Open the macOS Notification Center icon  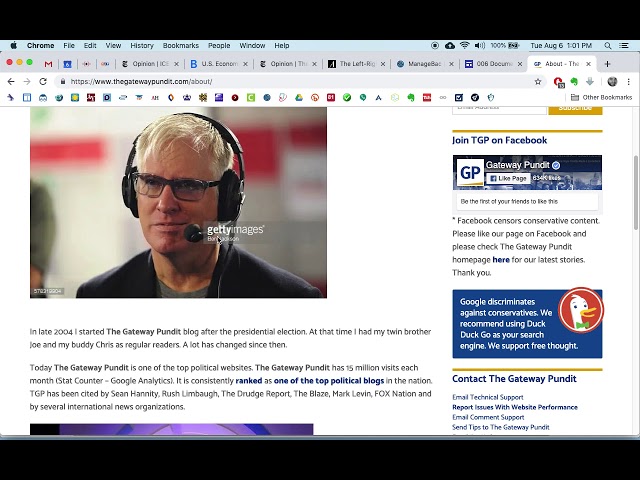(624, 46)
